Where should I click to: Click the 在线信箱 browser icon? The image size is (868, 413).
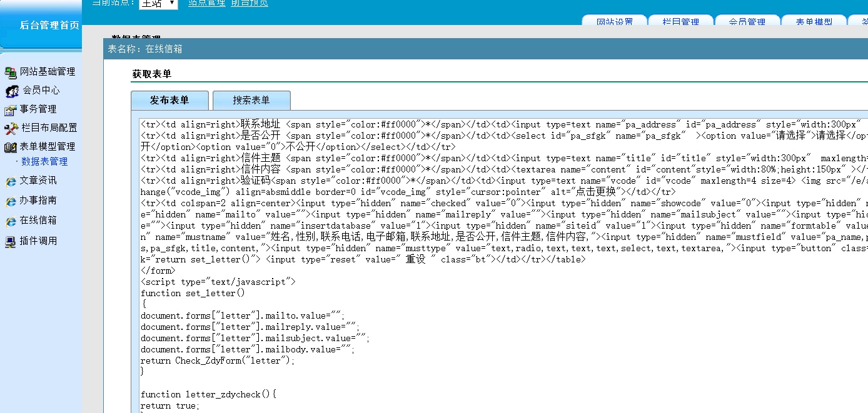coord(10,221)
